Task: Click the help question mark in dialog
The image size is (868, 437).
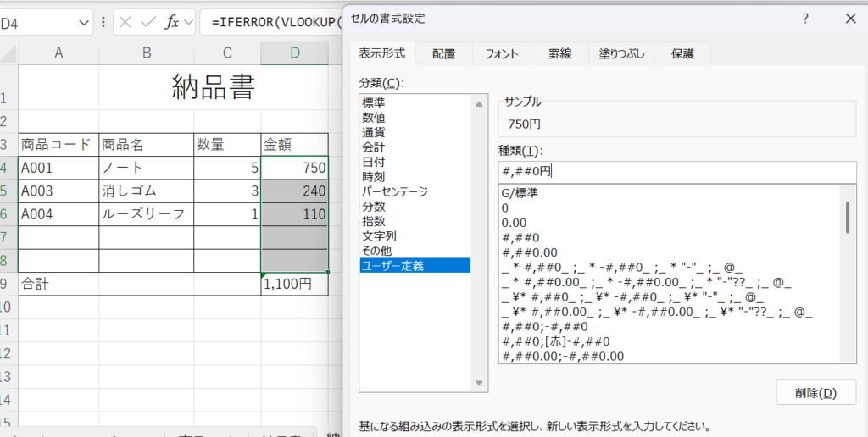Action: tap(805, 19)
